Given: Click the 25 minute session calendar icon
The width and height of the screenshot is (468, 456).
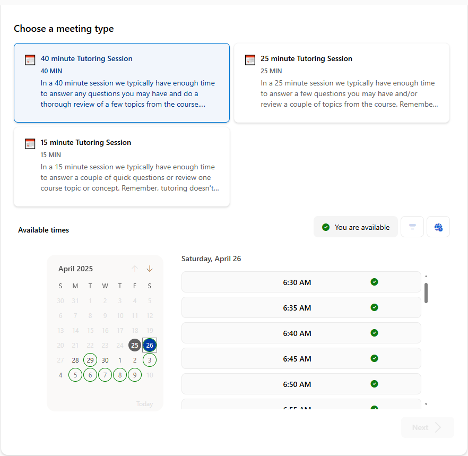Looking at the screenshot, I should pos(250,60).
